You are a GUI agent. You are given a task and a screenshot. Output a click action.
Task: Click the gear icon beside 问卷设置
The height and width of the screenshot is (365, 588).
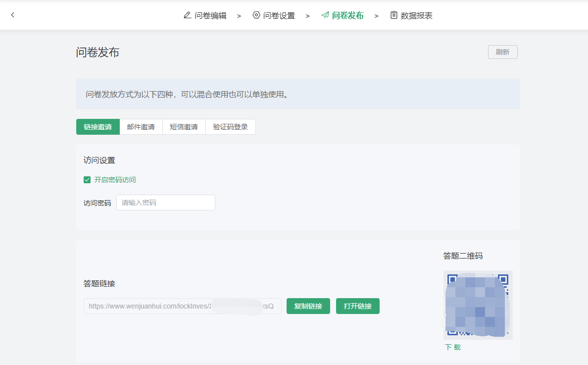coord(256,15)
